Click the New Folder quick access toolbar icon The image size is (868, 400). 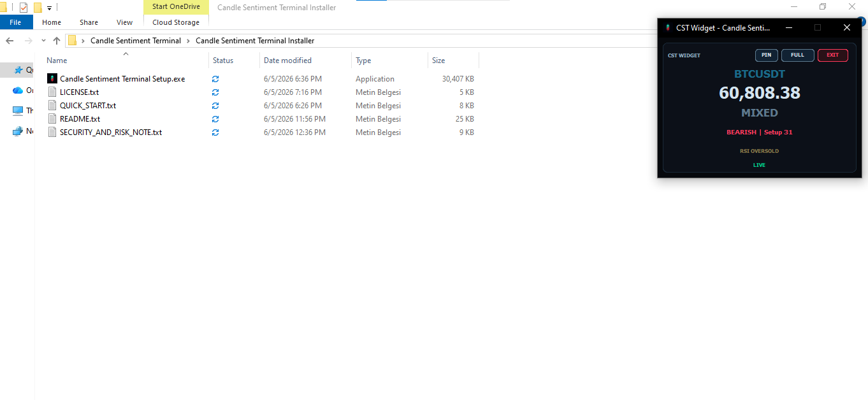(38, 8)
